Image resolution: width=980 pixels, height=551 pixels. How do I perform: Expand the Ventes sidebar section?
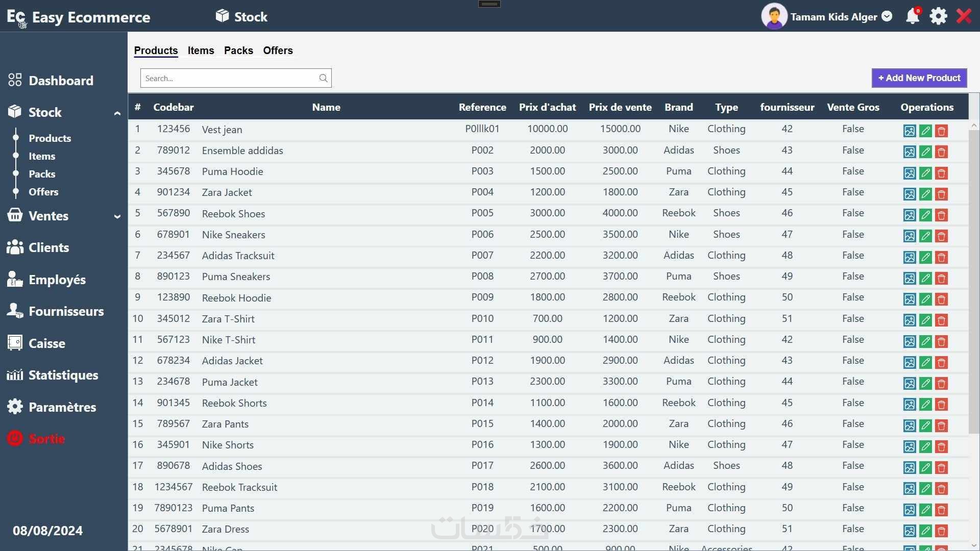click(117, 216)
